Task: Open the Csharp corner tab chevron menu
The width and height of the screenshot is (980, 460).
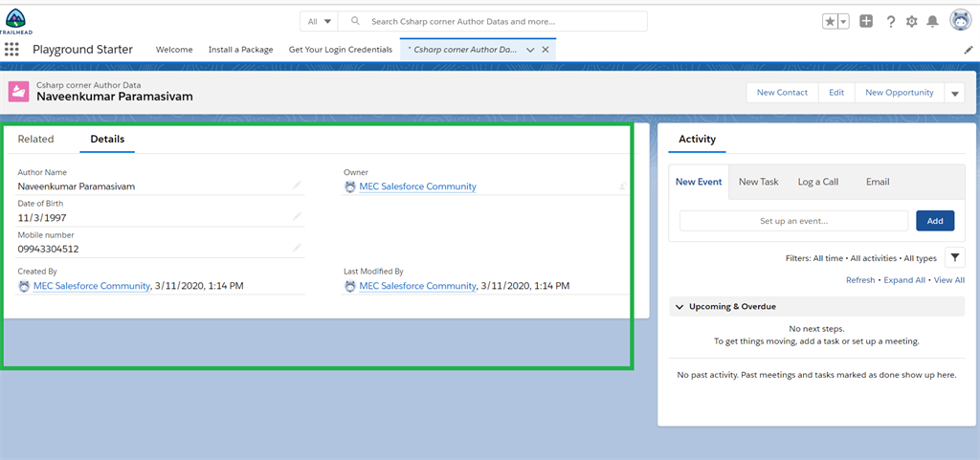Action: (x=530, y=50)
